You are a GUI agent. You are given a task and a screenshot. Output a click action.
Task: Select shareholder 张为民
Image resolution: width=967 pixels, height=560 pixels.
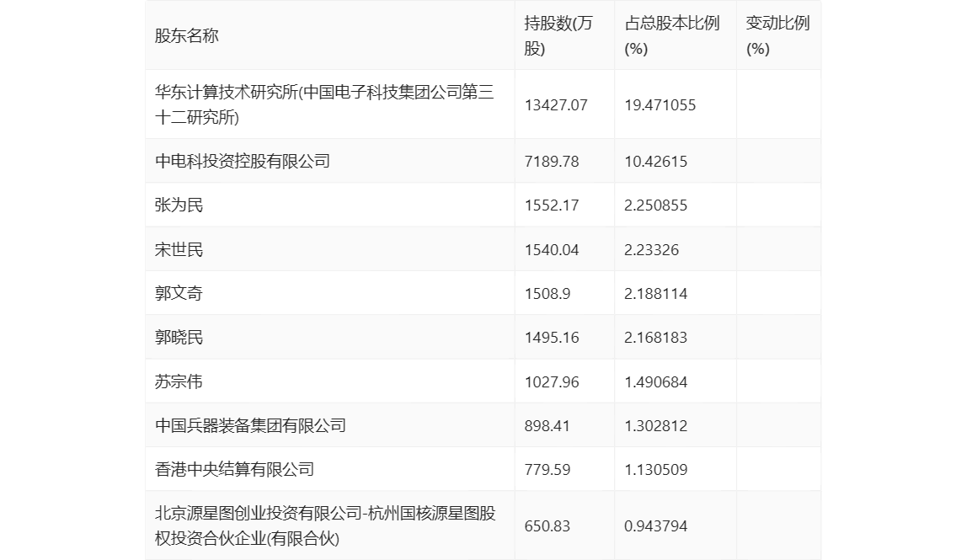(179, 205)
